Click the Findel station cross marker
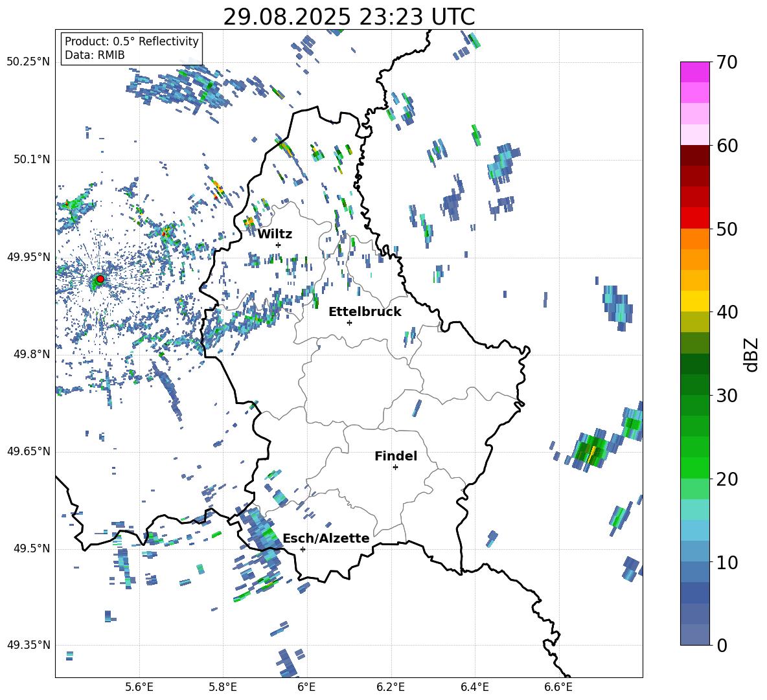This screenshot has width=767, height=700. point(395,468)
